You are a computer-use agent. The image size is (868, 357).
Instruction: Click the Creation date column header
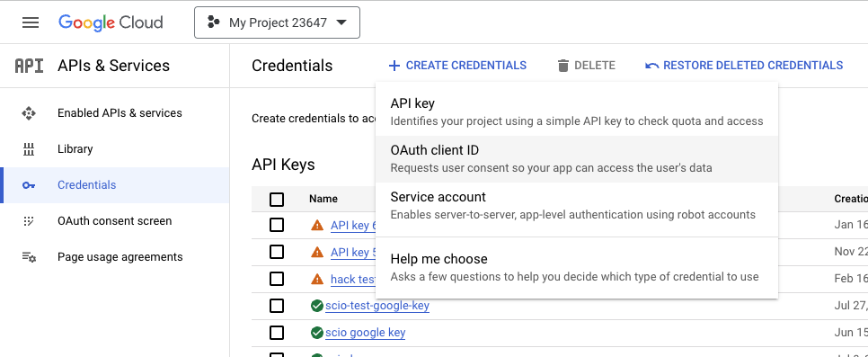[x=851, y=199]
